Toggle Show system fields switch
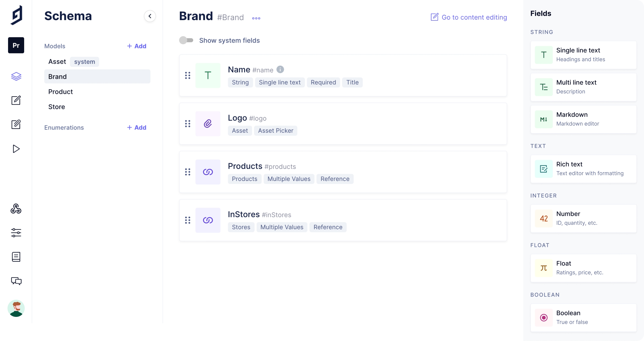The image size is (644, 341). [186, 40]
